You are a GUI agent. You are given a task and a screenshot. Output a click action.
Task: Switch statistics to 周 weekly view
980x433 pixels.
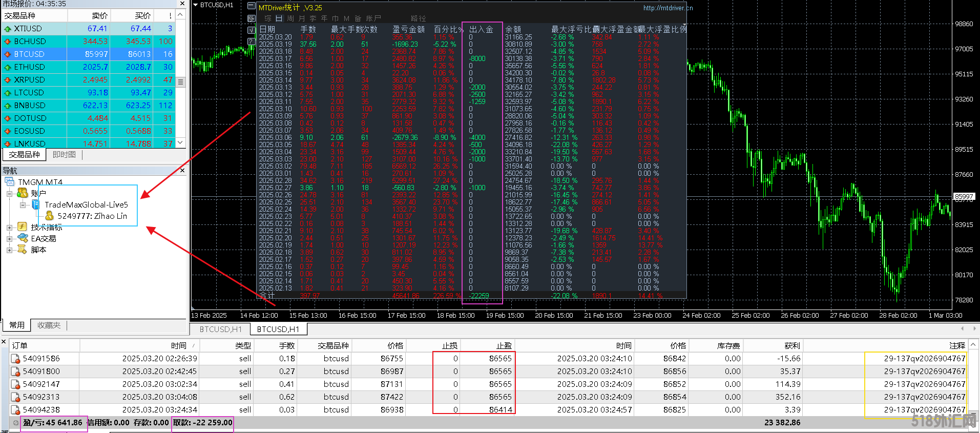click(290, 18)
